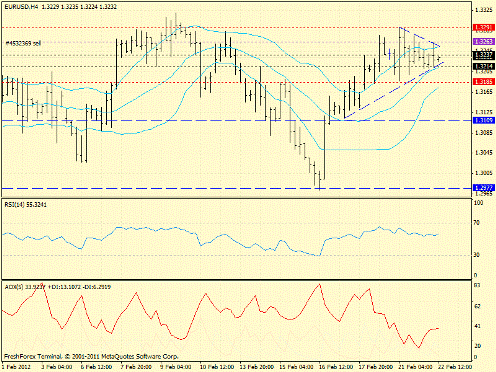Image resolution: width=496 pixels, height=372 pixels.
Task: Click the RSI scale value 30
Action: (477, 255)
